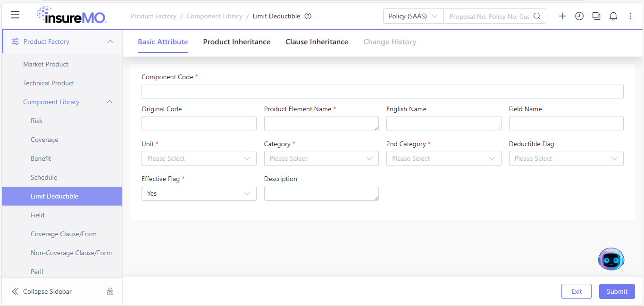Click the Product Factory sliders icon
The image size is (644, 306).
(15, 41)
